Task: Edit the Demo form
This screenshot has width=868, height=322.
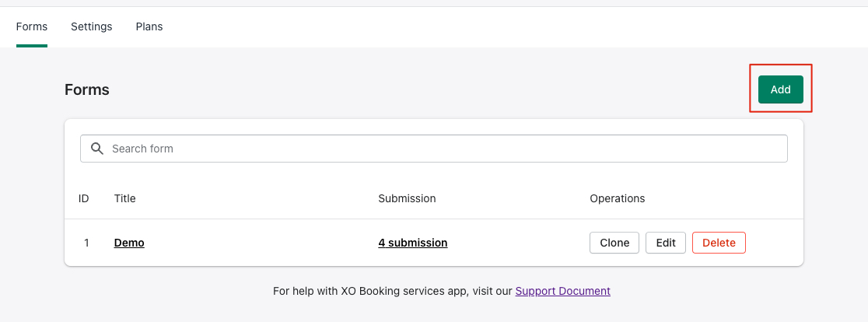Action: pos(666,243)
